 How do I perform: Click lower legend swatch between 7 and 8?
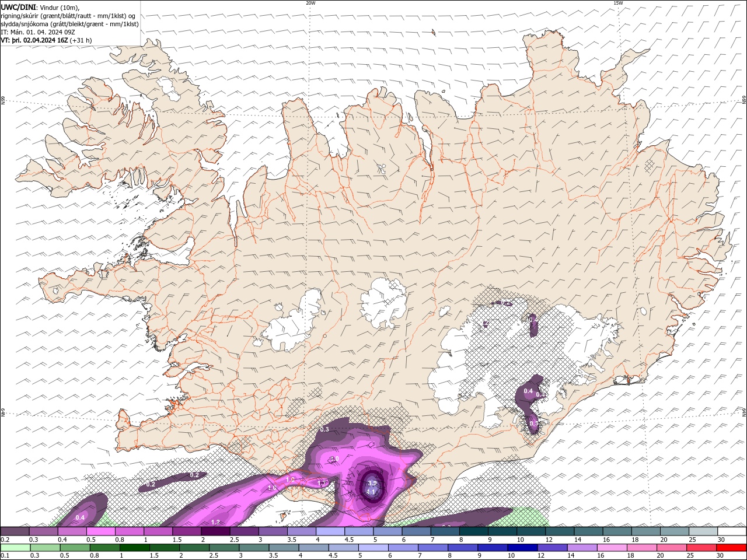pyautogui.click(x=432, y=548)
